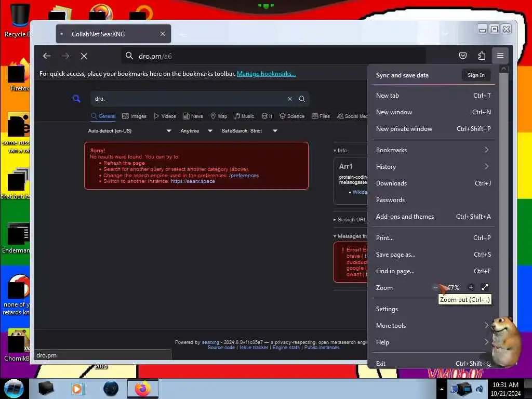532x399 pixels.
Task: Click the magnifier icon in address bar
Action: tap(129, 56)
